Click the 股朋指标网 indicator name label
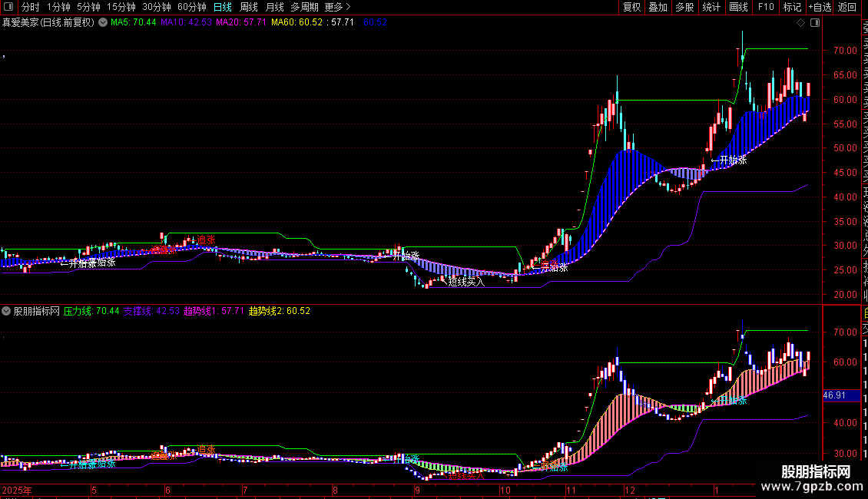Viewport: 868px width, 499px height. pyautogui.click(x=37, y=311)
